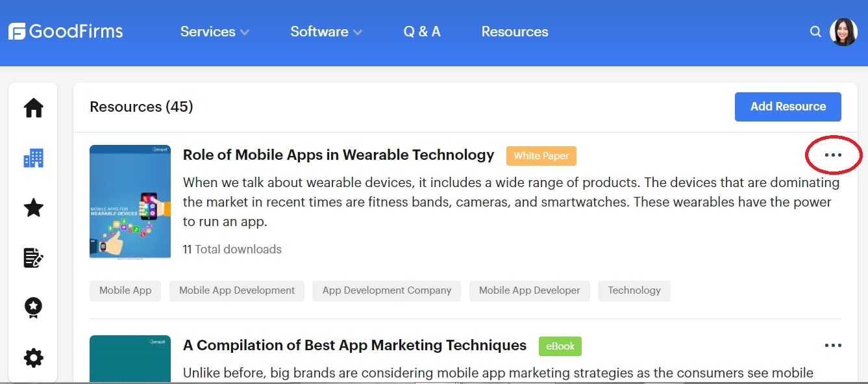The image size is (868, 384).
Task: Open the article Role of Mobile Apps in Wearable Technology
Action: click(338, 155)
